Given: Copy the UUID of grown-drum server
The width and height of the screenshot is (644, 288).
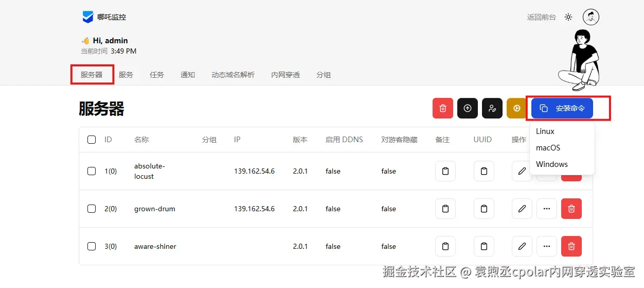Looking at the screenshot, I should (x=484, y=209).
